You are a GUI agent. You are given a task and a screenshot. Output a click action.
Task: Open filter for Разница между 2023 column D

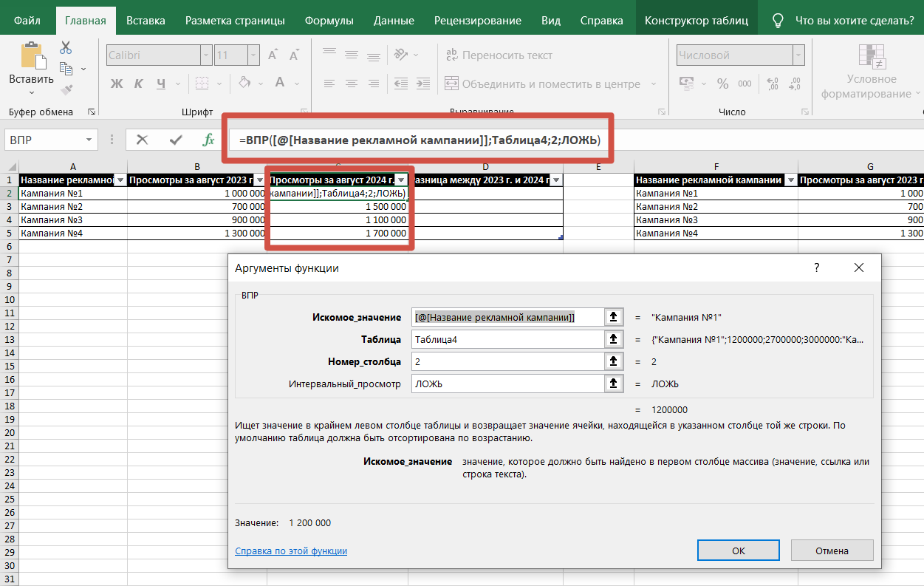point(557,180)
